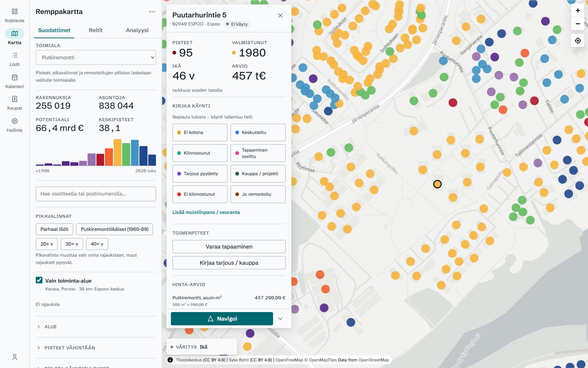Viewport: 588px width, 368px height.
Task: Click the Navigoi button
Action: [222, 318]
